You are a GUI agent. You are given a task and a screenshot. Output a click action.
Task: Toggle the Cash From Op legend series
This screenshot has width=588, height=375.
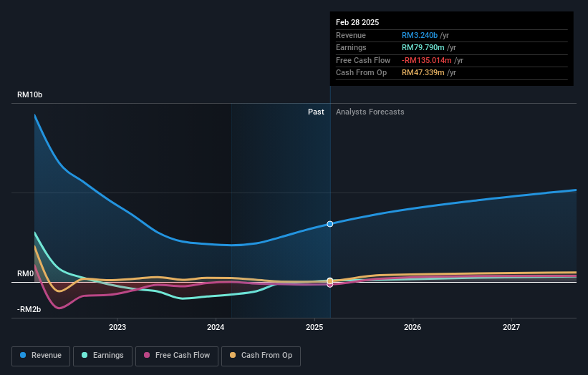point(261,356)
